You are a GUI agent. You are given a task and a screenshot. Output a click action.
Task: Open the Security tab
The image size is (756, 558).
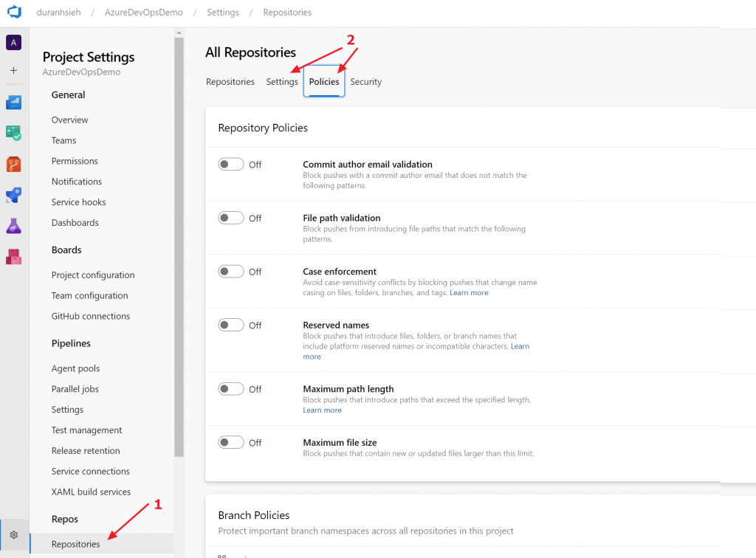366,82
